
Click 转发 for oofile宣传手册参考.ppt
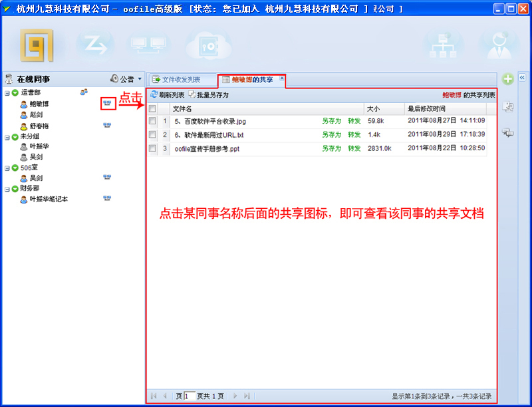(x=354, y=148)
